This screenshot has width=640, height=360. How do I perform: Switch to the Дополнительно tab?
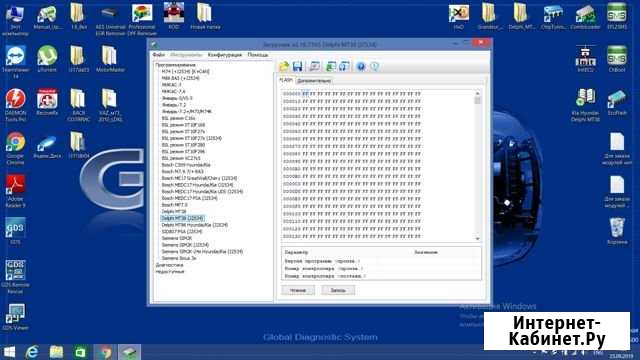click(x=314, y=81)
